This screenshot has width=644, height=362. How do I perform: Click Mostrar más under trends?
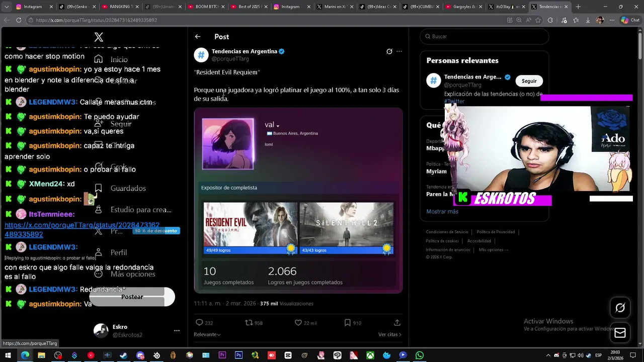pyautogui.click(x=442, y=212)
